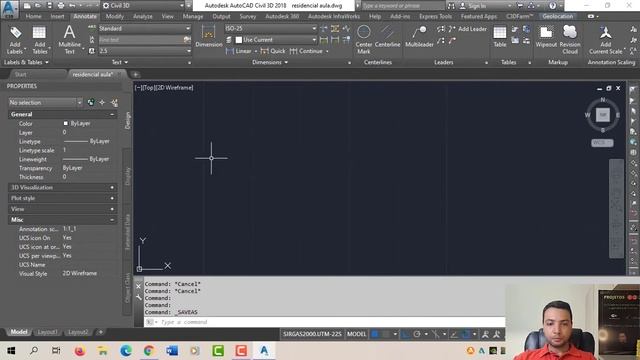Switch to the Insert ribbon tab
The image size is (640, 360).
(x=58, y=16)
